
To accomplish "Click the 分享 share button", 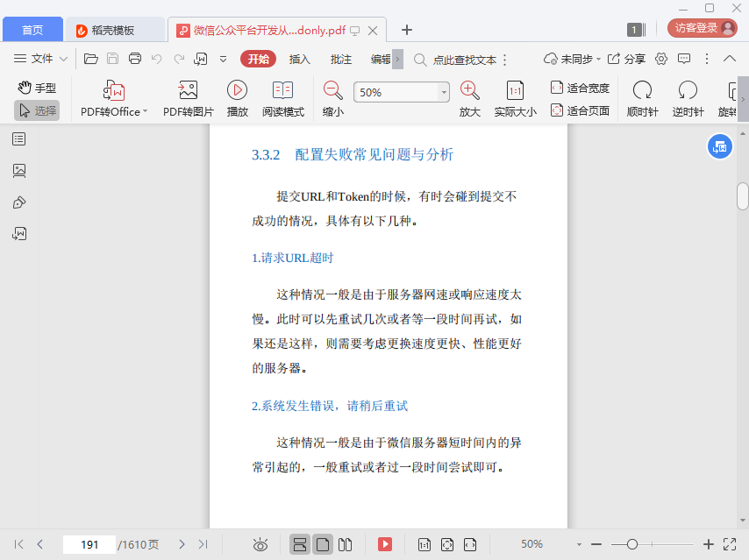I will 626,59.
